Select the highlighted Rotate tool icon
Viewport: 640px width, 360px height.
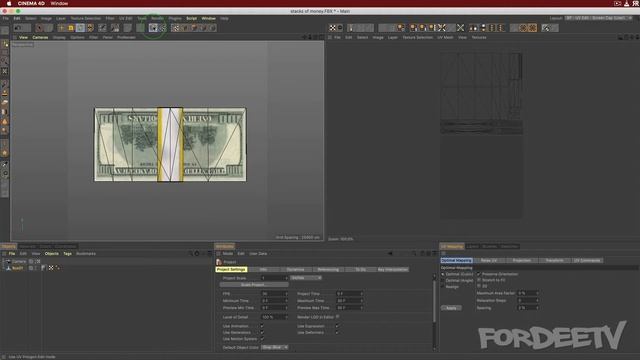coord(80,28)
